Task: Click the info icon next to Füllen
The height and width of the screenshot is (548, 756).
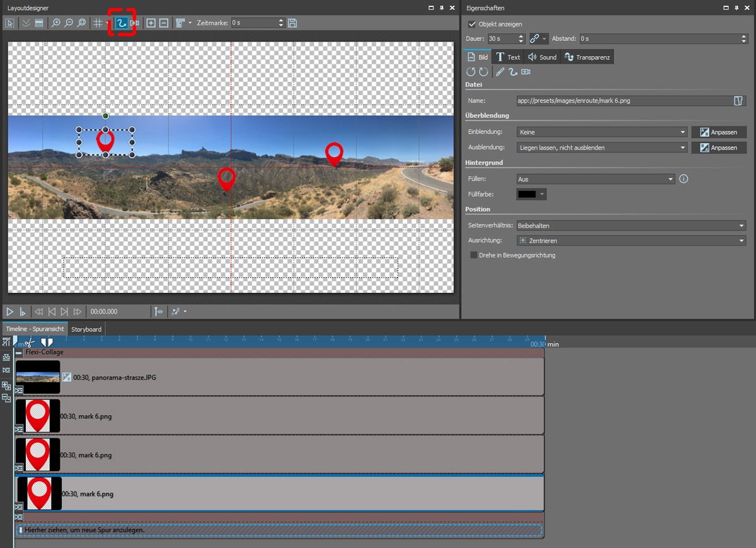Action: (x=684, y=179)
